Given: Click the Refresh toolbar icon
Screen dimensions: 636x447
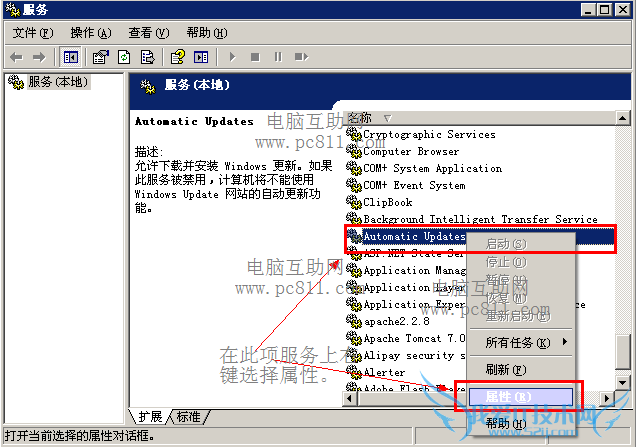Looking at the screenshot, I should click(x=124, y=57).
